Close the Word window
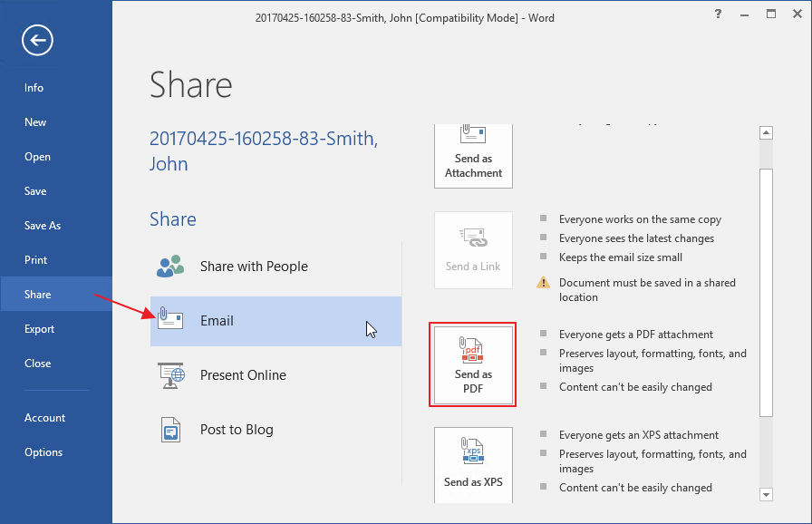The image size is (812, 524). pos(797,14)
